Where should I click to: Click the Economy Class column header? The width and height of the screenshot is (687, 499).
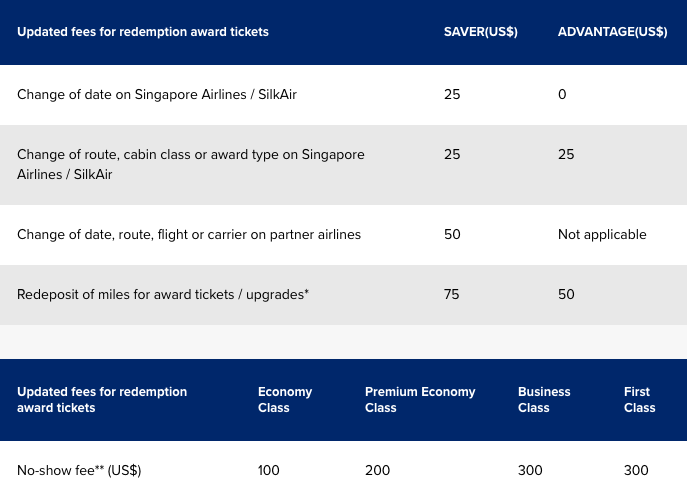pyautogui.click(x=285, y=400)
